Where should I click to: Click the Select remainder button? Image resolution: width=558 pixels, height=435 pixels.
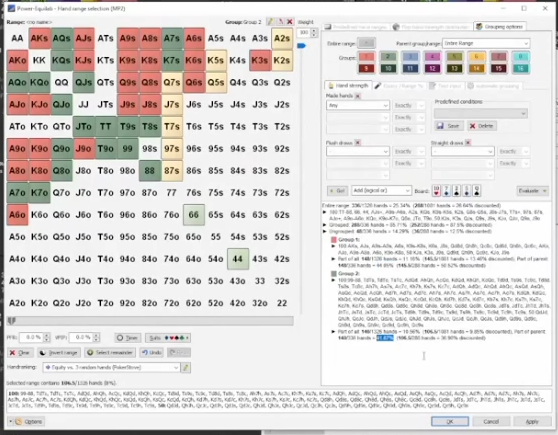(x=111, y=352)
